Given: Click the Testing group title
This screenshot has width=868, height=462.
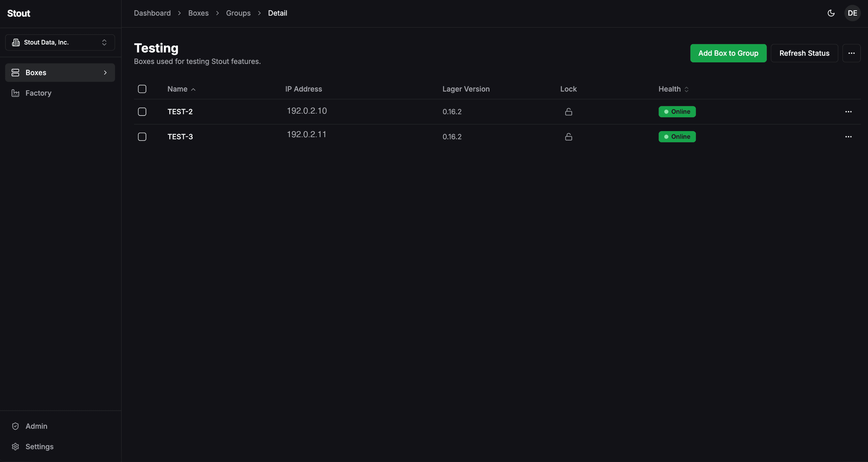Looking at the screenshot, I should (x=156, y=48).
